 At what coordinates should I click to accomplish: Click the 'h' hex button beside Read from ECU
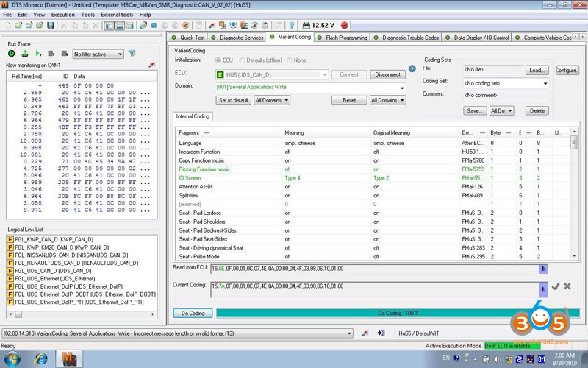544,269
